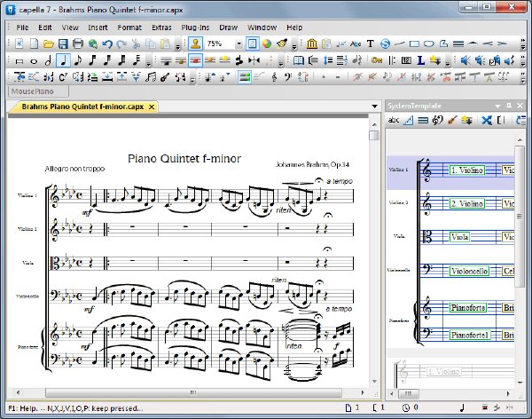Click the clef icon in SystemTemplate toolbar
Screen dimensions: 532x419
pos(437,121)
